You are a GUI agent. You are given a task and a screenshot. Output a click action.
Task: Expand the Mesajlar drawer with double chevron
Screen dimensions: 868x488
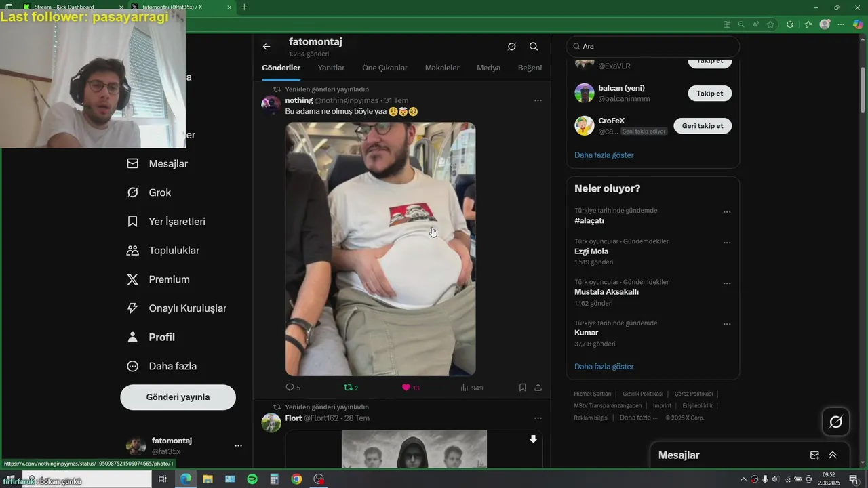[833, 455]
